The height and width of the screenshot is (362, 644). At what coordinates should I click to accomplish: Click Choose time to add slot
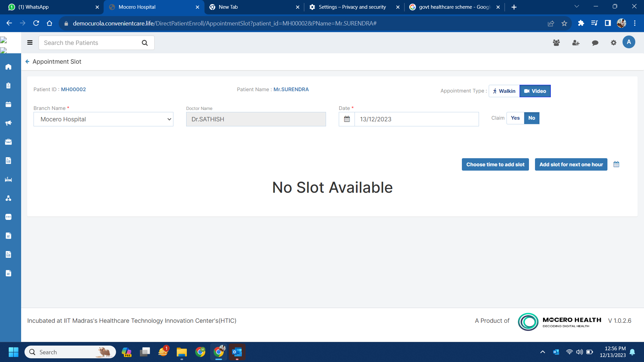(x=495, y=165)
